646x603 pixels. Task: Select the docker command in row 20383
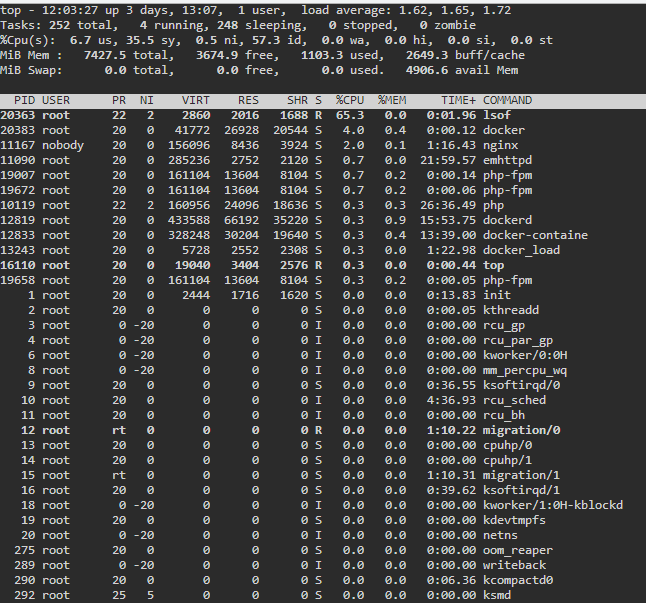tap(503, 130)
